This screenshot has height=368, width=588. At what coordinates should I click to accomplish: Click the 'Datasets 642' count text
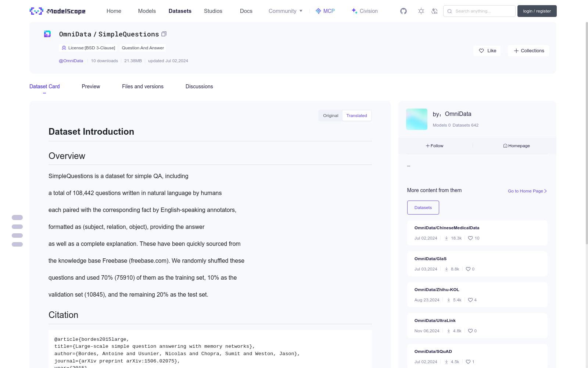[466, 125]
